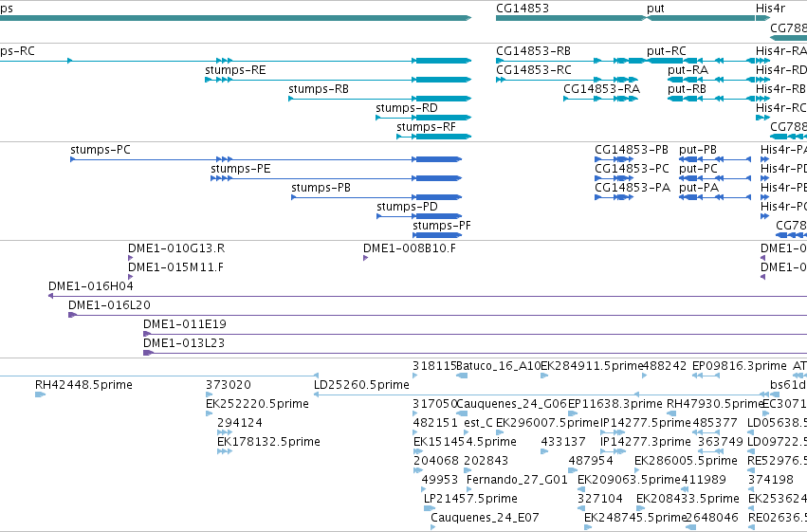Select the His4r gene label

[770, 9]
